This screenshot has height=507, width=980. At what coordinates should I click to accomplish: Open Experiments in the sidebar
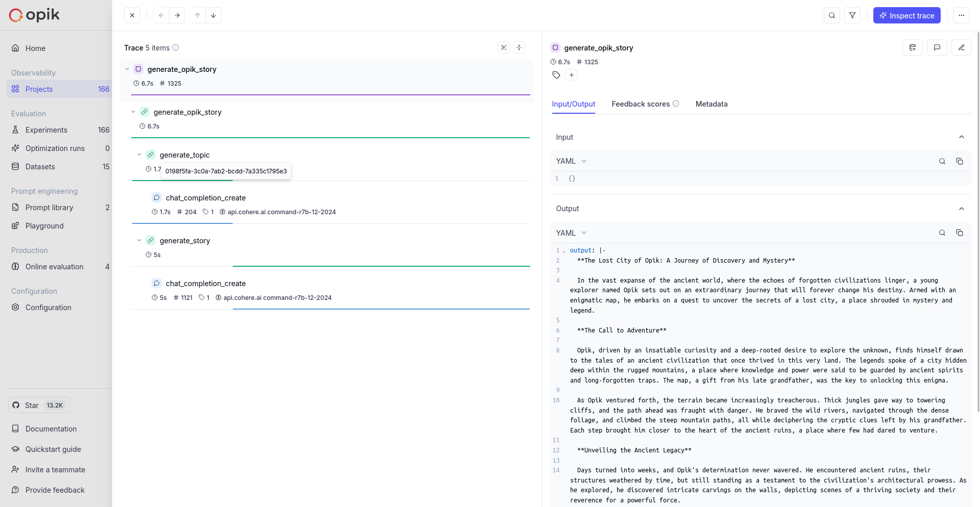tap(46, 130)
